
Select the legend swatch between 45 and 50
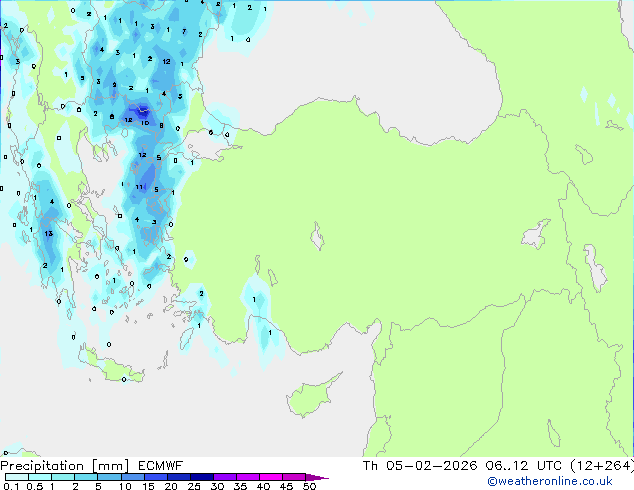pyautogui.click(x=294, y=477)
